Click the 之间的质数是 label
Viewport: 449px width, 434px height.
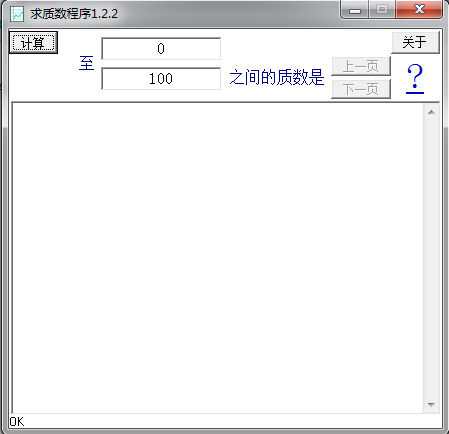tap(277, 77)
